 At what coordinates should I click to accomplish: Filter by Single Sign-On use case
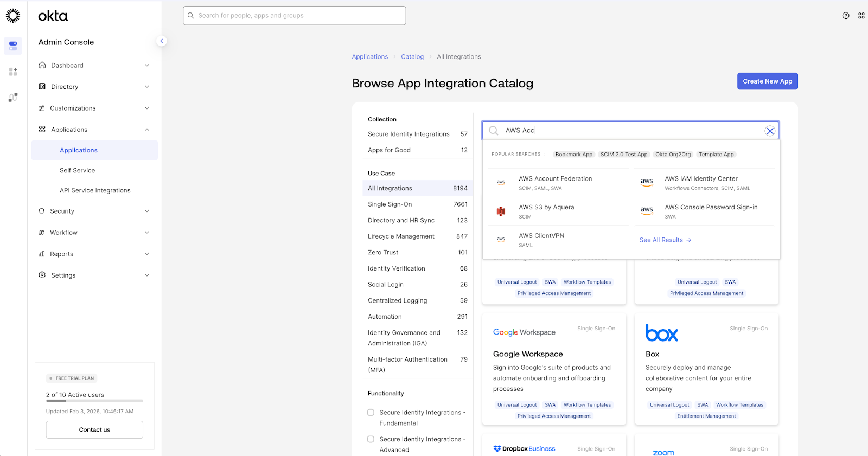390,204
